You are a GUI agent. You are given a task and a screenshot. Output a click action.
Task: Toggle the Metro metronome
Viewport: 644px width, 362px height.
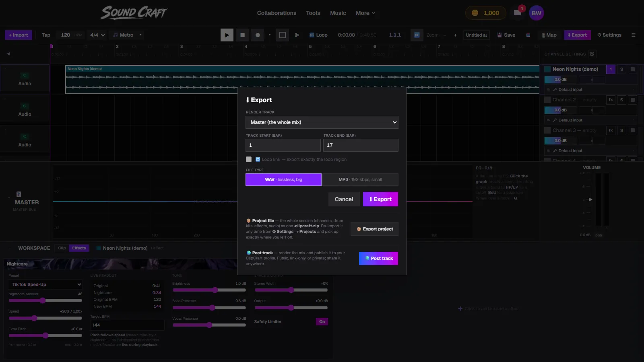[123, 35]
